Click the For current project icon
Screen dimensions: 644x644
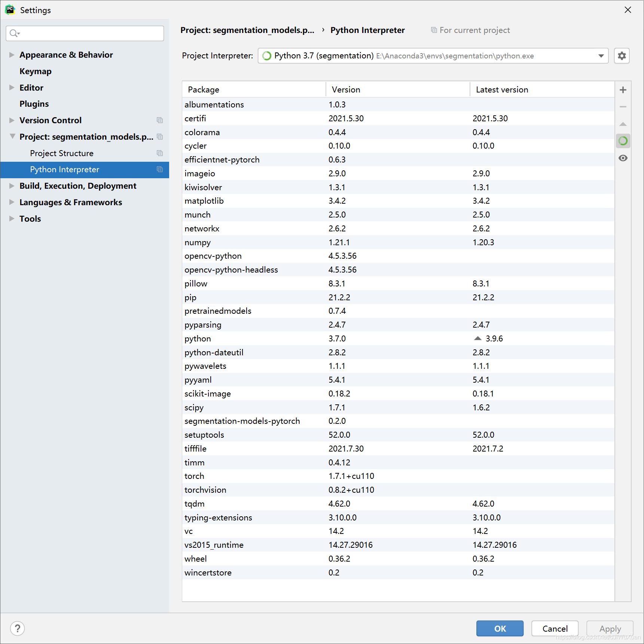point(434,30)
